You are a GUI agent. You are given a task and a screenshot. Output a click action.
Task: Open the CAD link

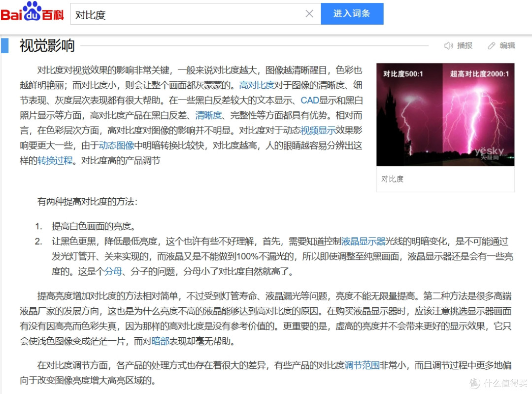(x=310, y=100)
